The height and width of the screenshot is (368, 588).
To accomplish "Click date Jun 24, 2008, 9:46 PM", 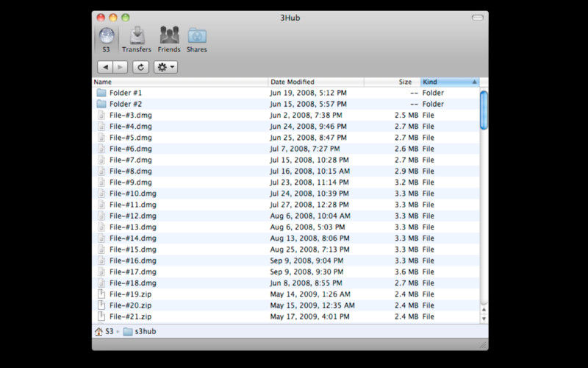I will [308, 127].
